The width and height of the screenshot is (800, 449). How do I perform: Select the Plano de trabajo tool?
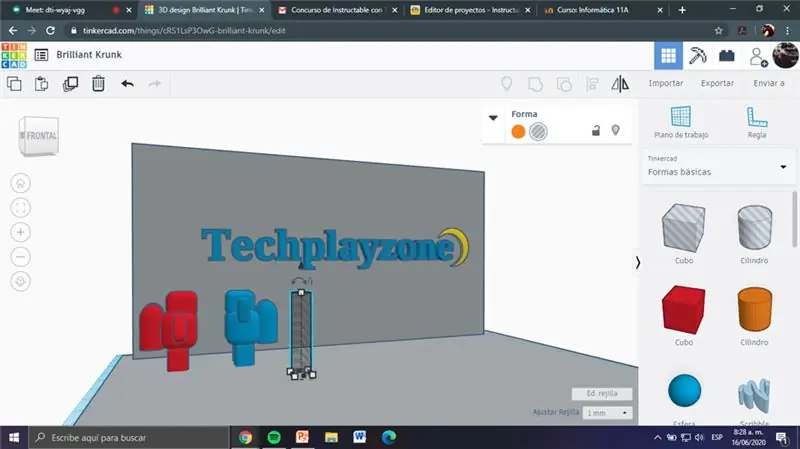tap(681, 122)
